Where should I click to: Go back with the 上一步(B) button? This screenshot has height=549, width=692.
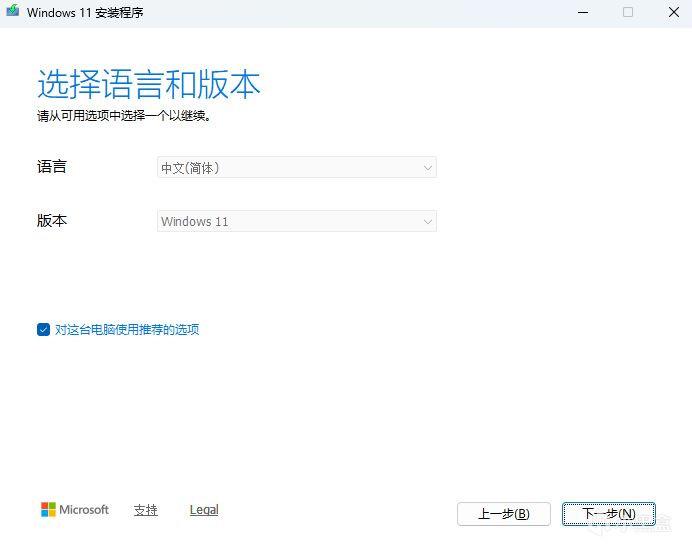pyautogui.click(x=504, y=514)
